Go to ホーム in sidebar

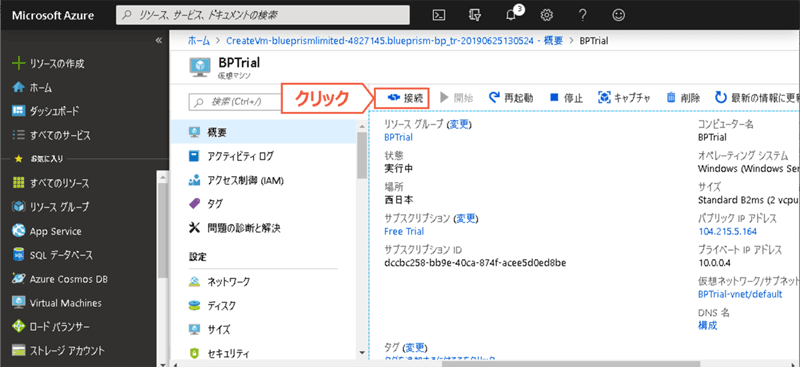32,87
